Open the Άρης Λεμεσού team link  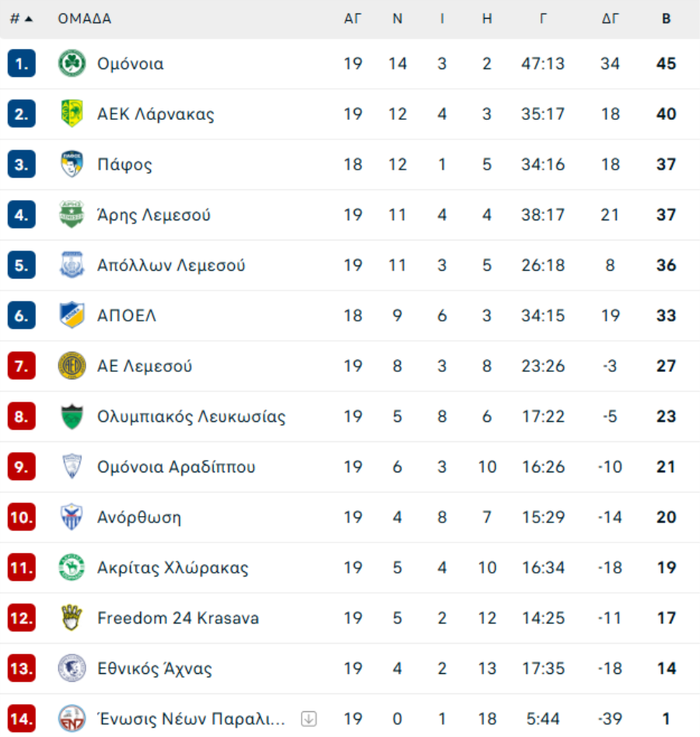(x=153, y=215)
